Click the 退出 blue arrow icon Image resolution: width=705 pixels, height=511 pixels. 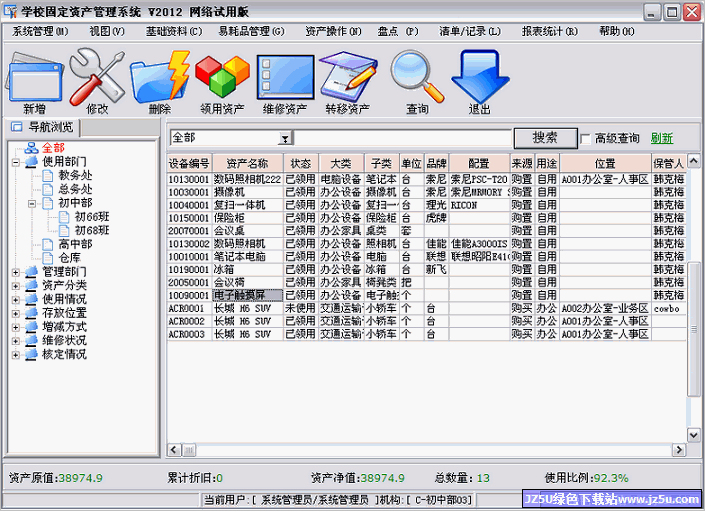pyautogui.click(x=480, y=76)
